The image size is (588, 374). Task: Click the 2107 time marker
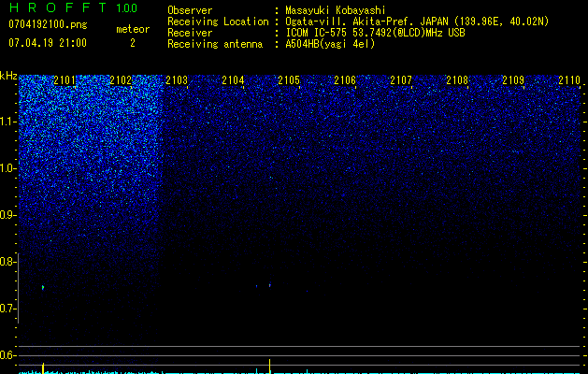pos(401,80)
